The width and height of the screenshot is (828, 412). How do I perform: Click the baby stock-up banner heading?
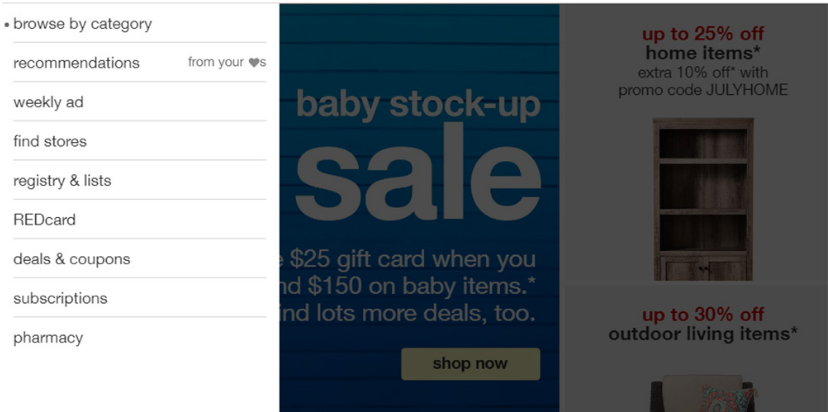tap(418, 104)
